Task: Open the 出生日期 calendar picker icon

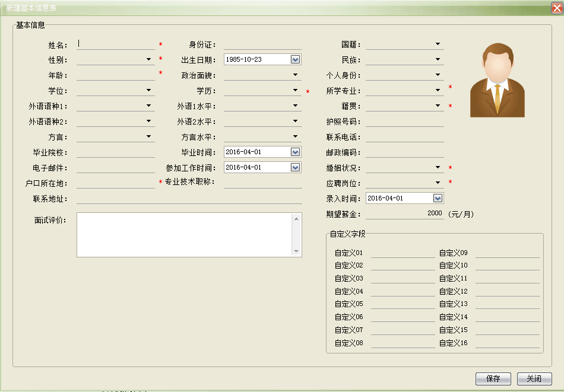Action: pyautogui.click(x=295, y=59)
